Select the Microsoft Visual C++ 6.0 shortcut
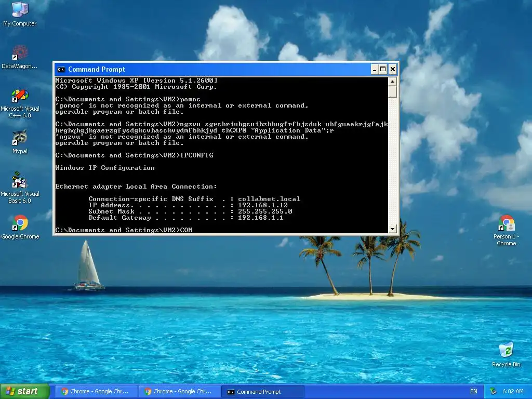This screenshot has width=532, height=399. (20, 103)
